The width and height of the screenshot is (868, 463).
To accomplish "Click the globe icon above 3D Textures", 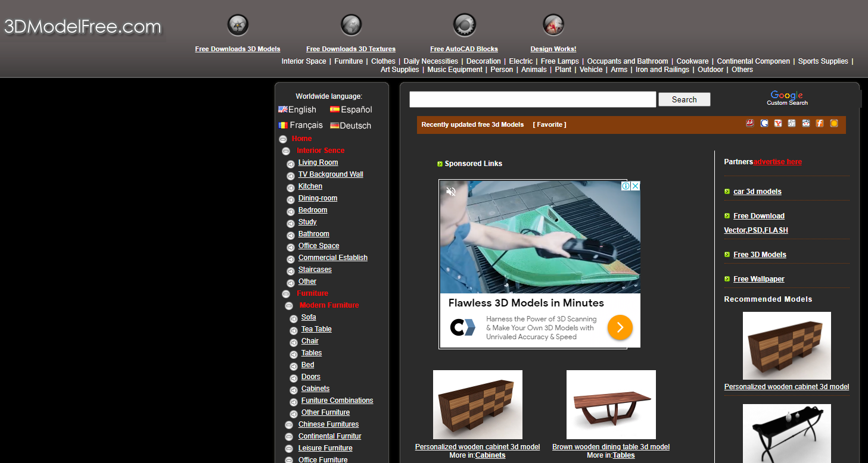I will point(351,25).
